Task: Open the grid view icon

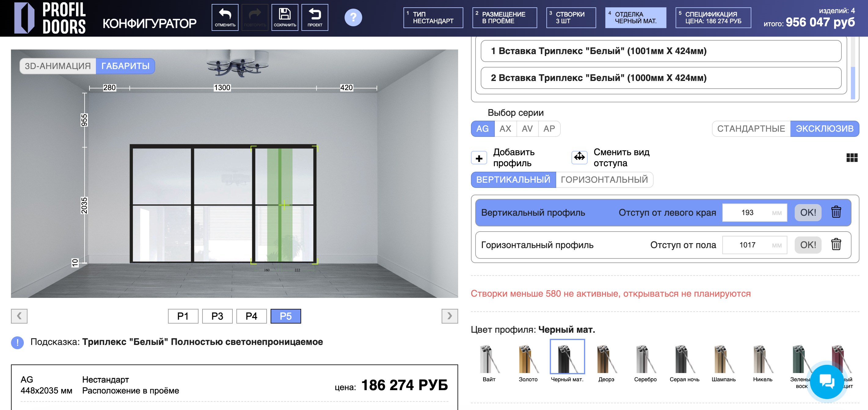Action: pos(852,157)
